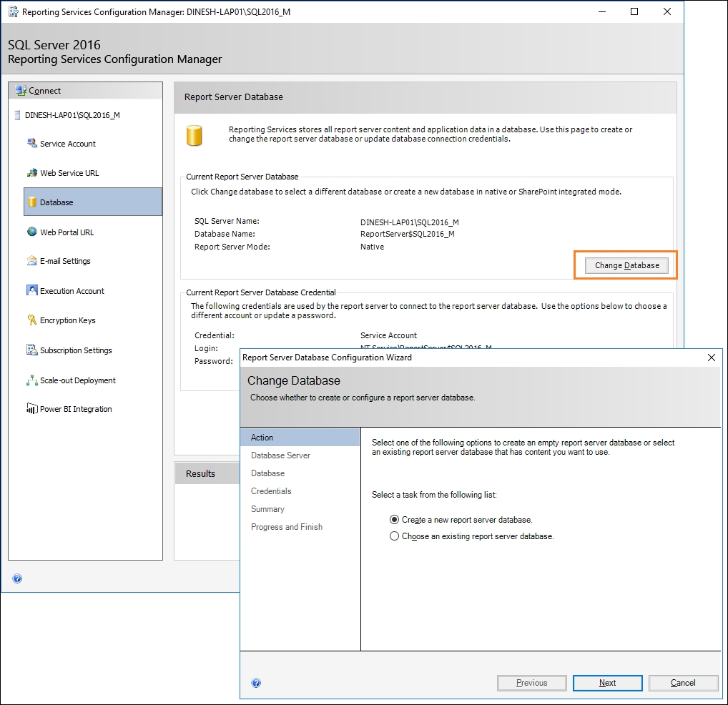Open the Service Account page
This screenshot has height=705, width=728.
68,144
